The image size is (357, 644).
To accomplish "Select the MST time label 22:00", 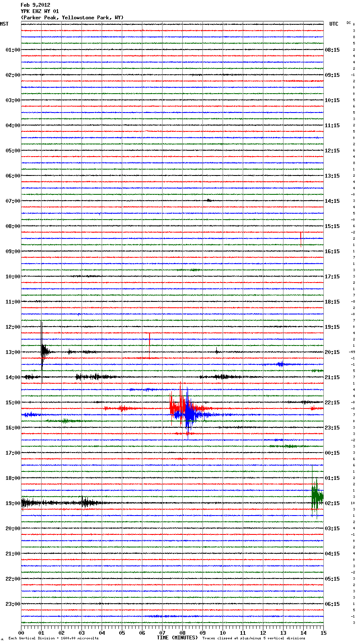I will [13, 579].
